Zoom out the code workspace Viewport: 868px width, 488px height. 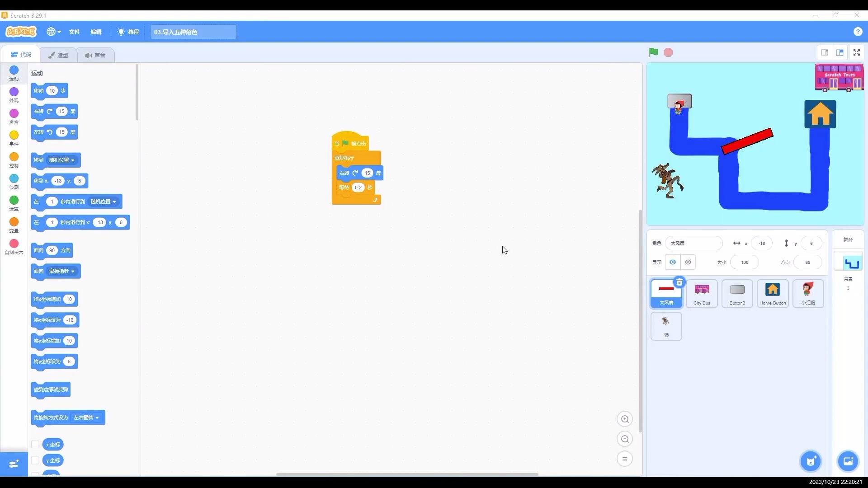point(625,439)
